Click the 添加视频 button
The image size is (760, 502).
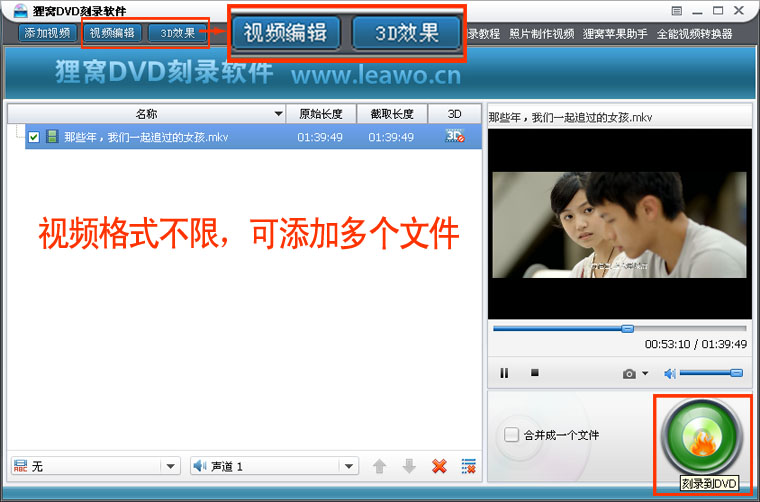pyautogui.click(x=48, y=33)
